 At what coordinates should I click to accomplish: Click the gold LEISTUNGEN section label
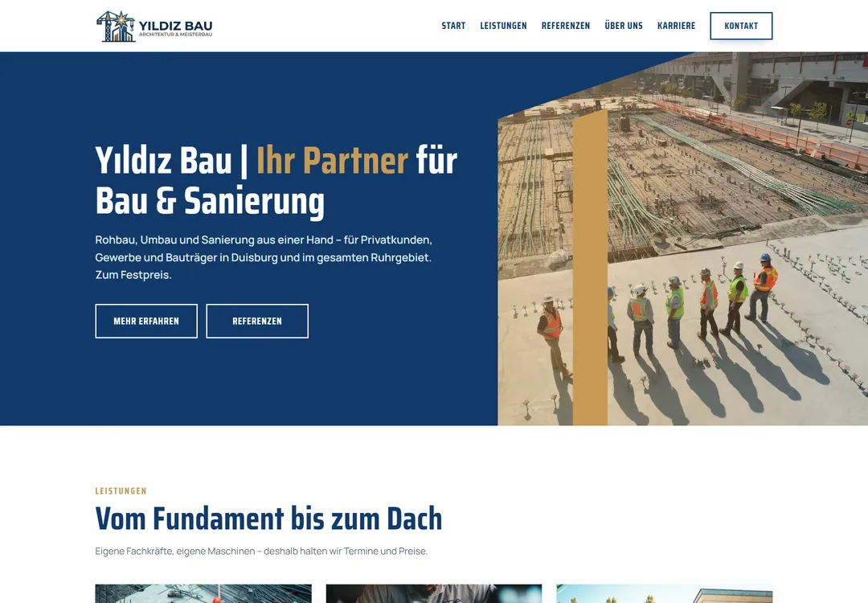coord(121,491)
